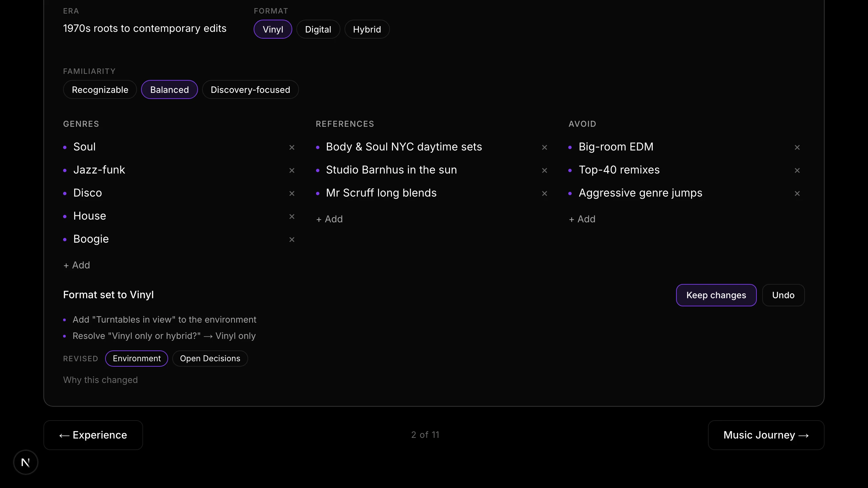This screenshot has width=868, height=488.
Task: Edit the era text 1970s roots to contemporary edits
Action: tap(145, 28)
